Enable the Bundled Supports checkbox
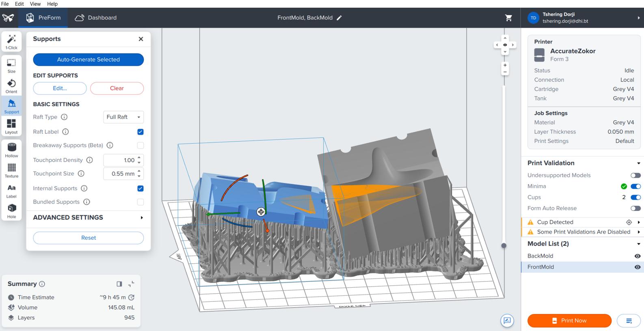The image size is (644, 331). tap(140, 202)
